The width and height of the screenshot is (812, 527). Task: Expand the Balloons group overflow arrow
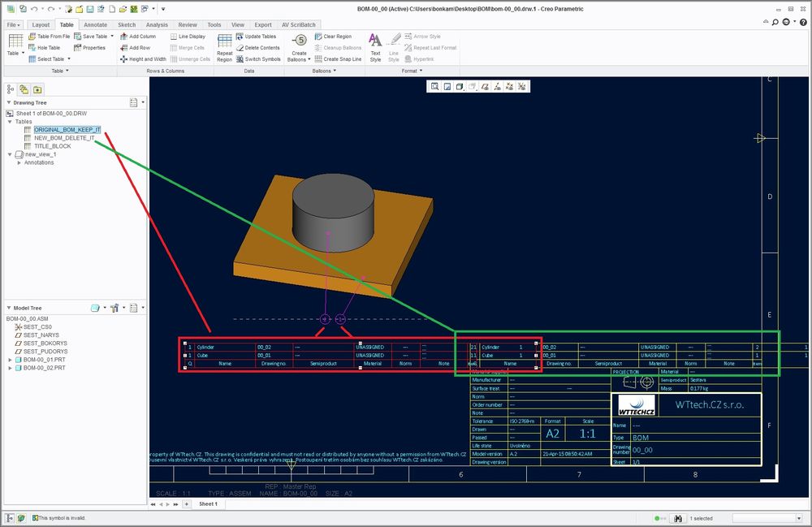point(335,71)
